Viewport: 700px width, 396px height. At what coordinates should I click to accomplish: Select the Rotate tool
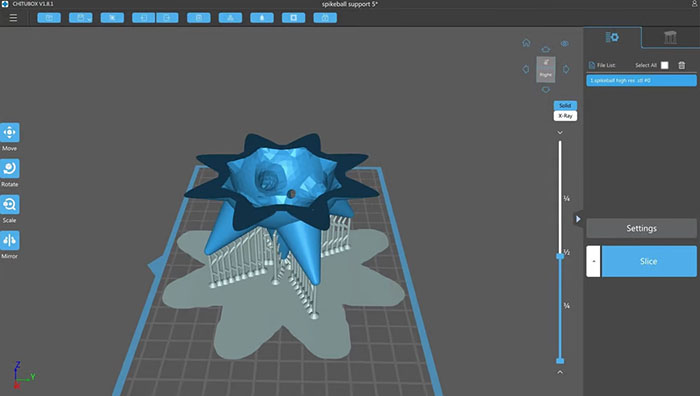coord(9,168)
